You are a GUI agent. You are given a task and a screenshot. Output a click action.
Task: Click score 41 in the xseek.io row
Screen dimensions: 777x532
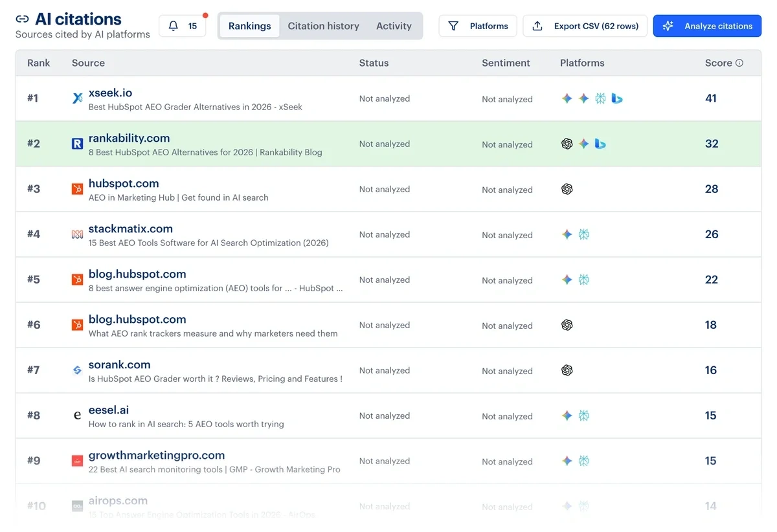[711, 98]
